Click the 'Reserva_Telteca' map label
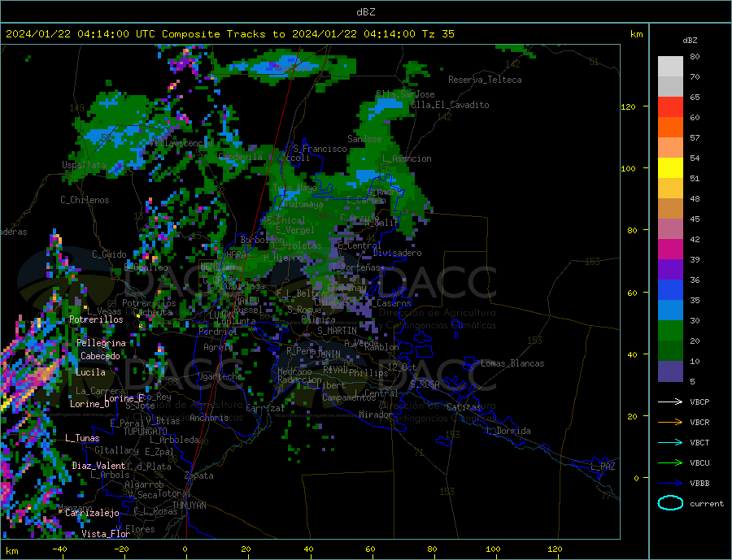The image size is (732, 560). click(485, 80)
